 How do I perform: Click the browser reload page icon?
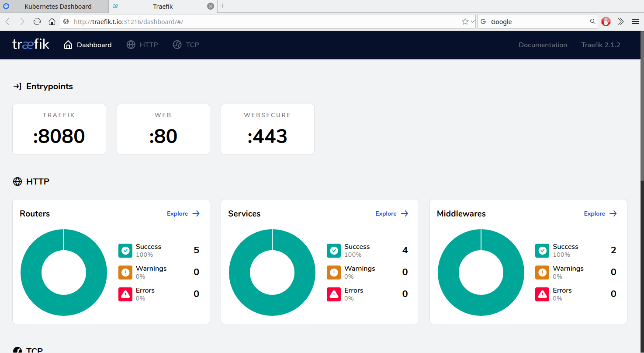point(37,21)
